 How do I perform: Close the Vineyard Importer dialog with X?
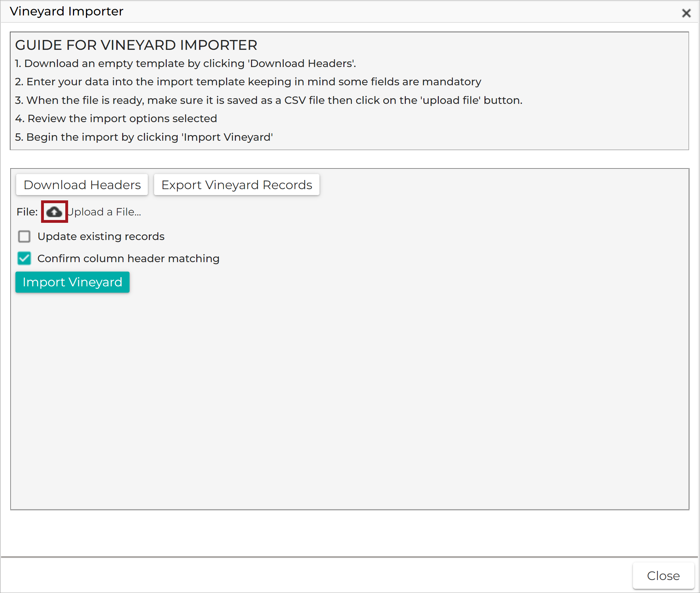pos(686,13)
